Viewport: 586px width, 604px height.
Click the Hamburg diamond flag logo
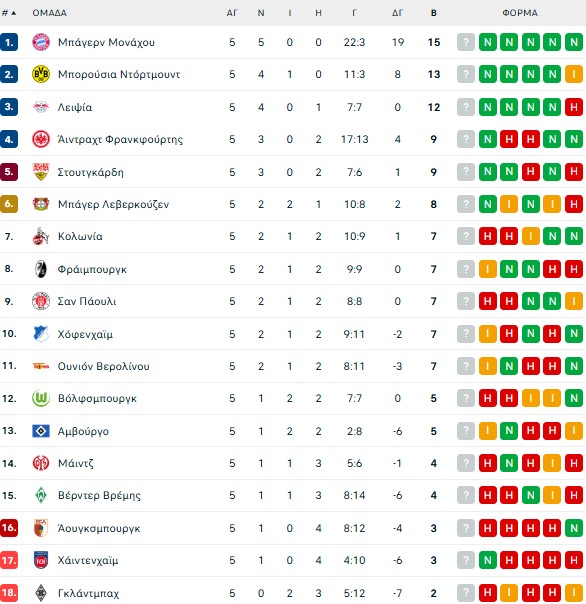pyautogui.click(x=41, y=431)
